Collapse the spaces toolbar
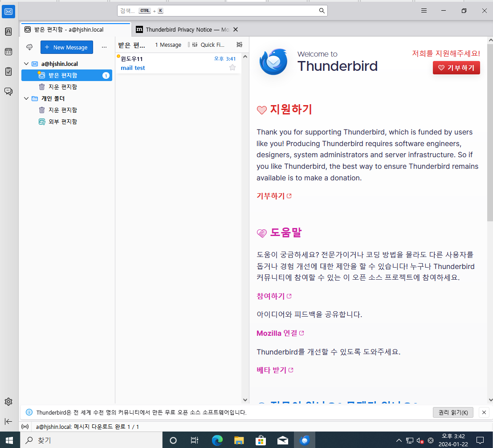 (8, 421)
